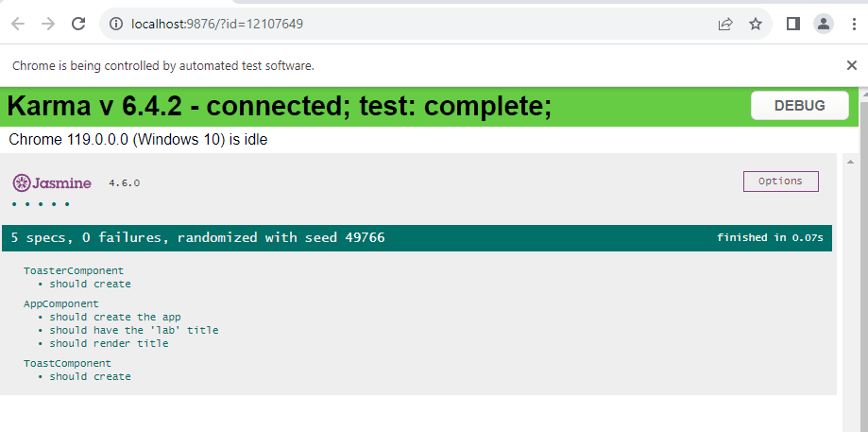
Task: Click the browser back arrow
Action: pyautogui.click(x=17, y=24)
